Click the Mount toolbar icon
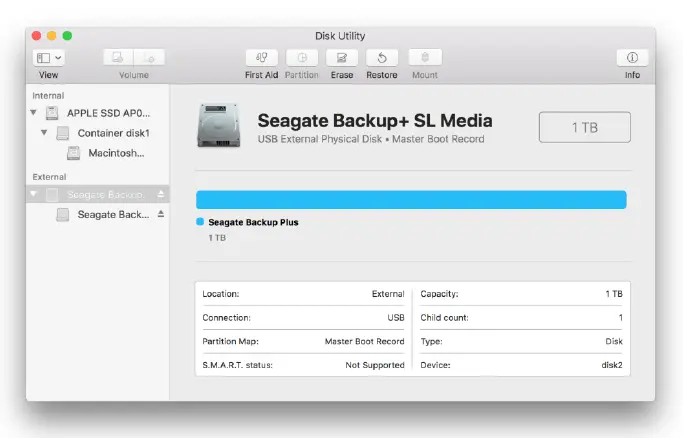The width and height of the screenshot is (683, 438). 425,57
